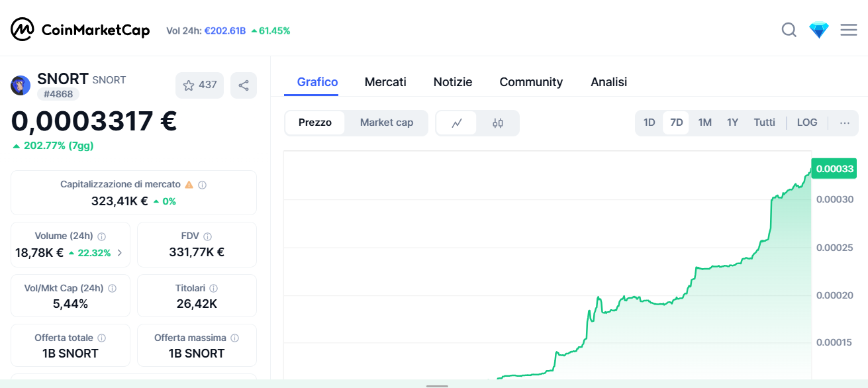This screenshot has height=388, width=868.
Task: Click the Vol 24h €202.61B link
Action: [x=225, y=30]
